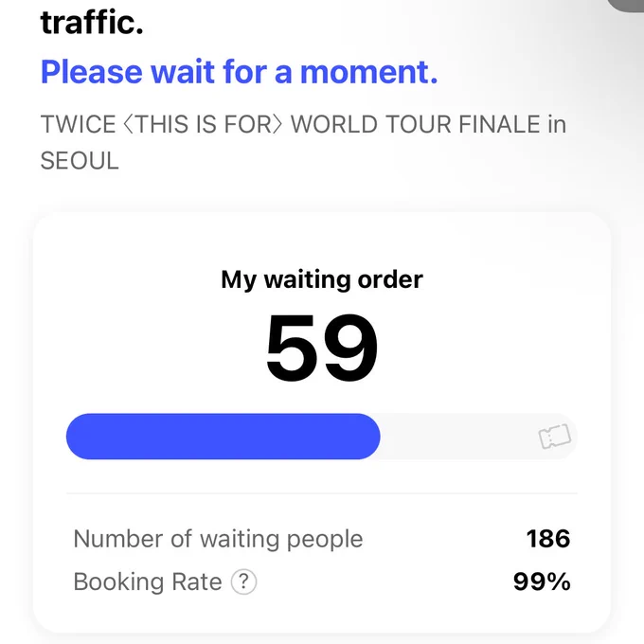Image resolution: width=644 pixels, height=644 pixels.
Task: Click the 'Booking Rate' label text
Action: 148,581
